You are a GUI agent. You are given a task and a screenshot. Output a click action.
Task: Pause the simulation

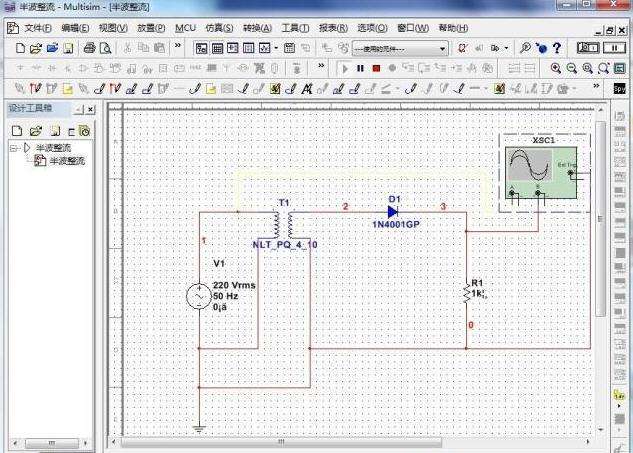[360, 68]
